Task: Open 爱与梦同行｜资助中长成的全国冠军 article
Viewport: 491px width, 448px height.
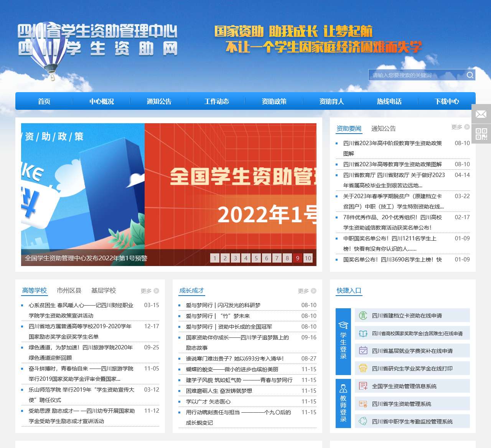Action: (x=229, y=327)
